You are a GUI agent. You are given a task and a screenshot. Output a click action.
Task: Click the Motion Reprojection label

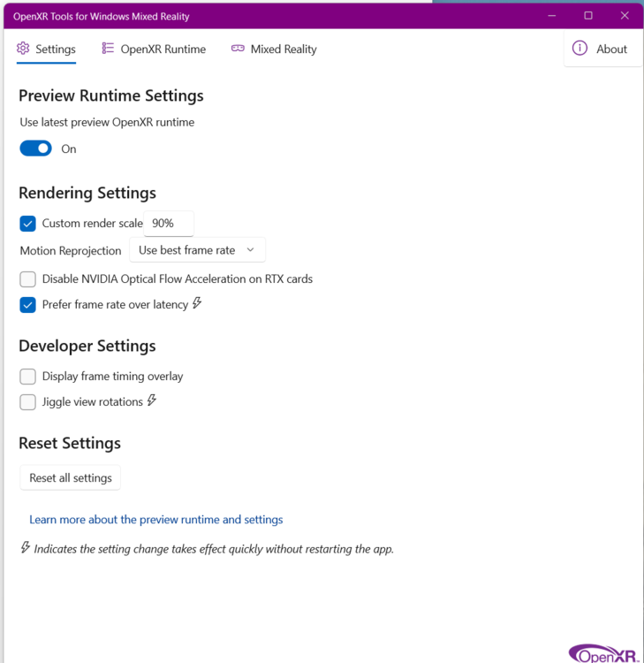71,251
